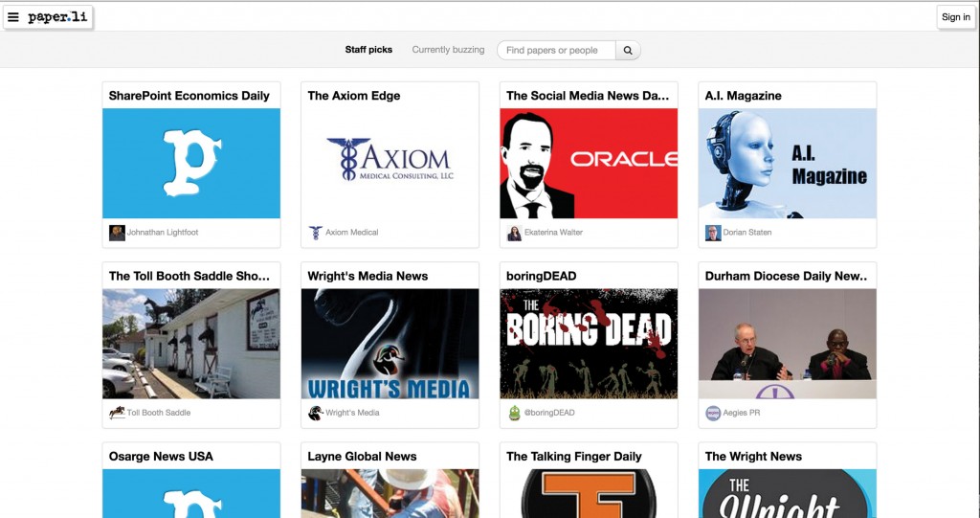Open Johnathan Lightfoot's avatar icon
This screenshot has width=980, height=518.
pyautogui.click(x=117, y=233)
